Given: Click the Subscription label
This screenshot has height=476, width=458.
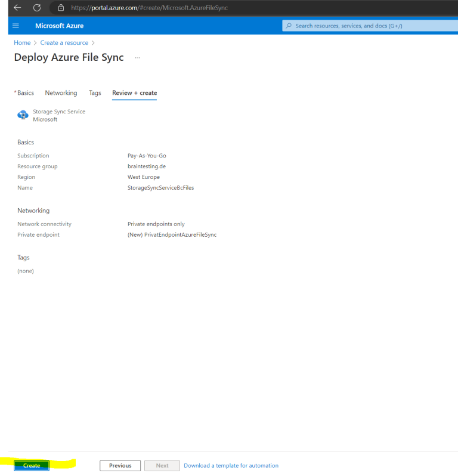Looking at the screenshot, I should click(x=33, y=156).
